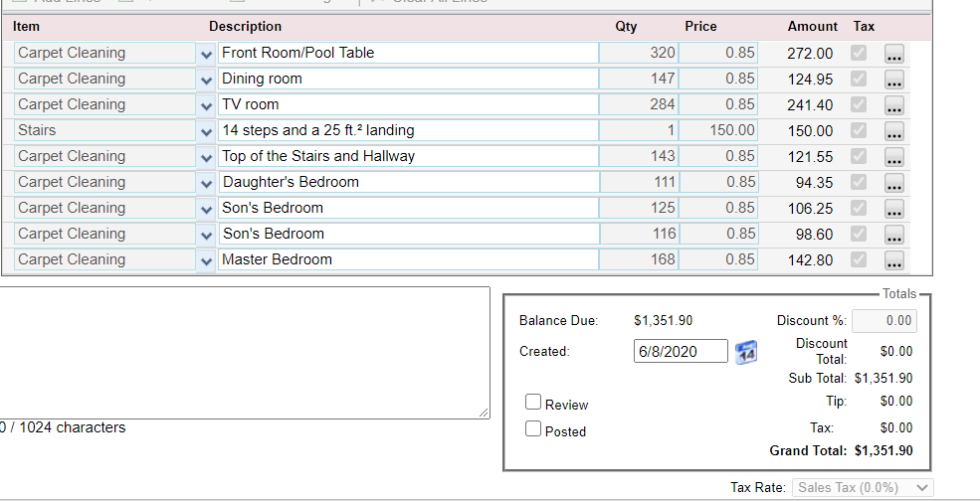Click ellipsis button on Stairs line
Viewport: 980px width, 501px height.
pos(894,131)
